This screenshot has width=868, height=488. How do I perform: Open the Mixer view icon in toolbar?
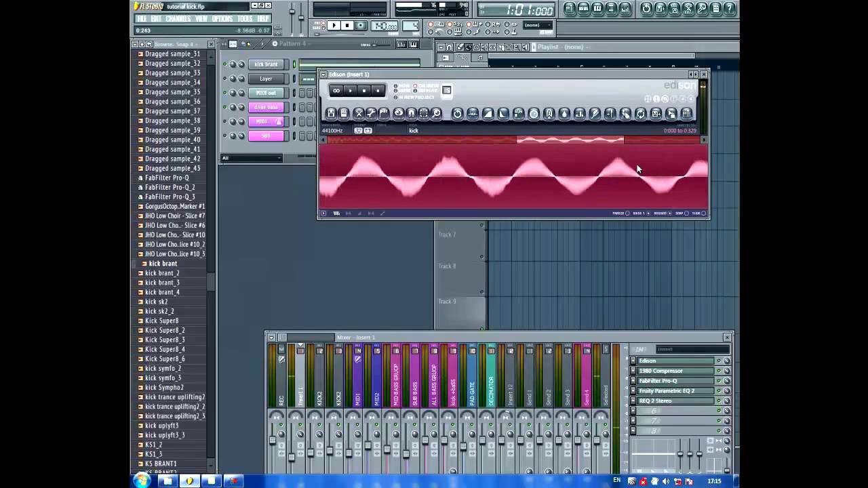coord(625,8)
